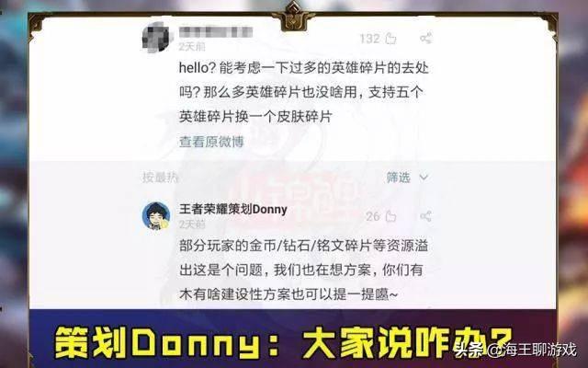Viewport: 588px width, 368px height.
Task: Share the top hero fragment comment
Action: (425, 38)
